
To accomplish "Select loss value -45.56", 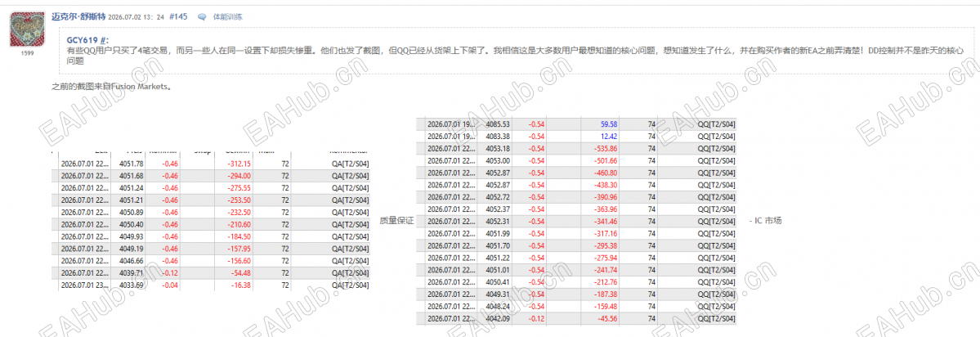I will click(x=606, y=317).
